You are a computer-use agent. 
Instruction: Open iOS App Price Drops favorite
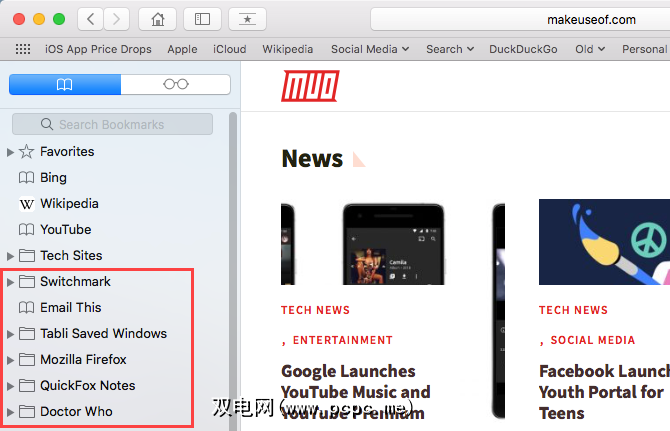pyautogui.click(x=98, y=49)
